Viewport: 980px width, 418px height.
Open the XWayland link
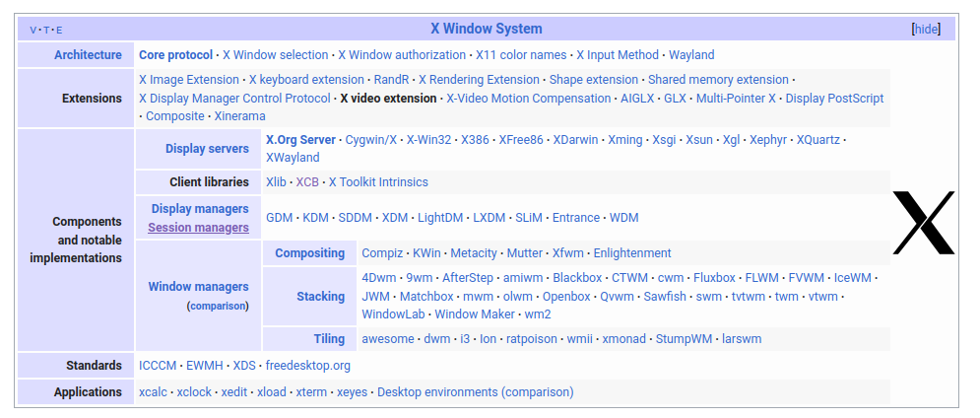click(293, 158)
